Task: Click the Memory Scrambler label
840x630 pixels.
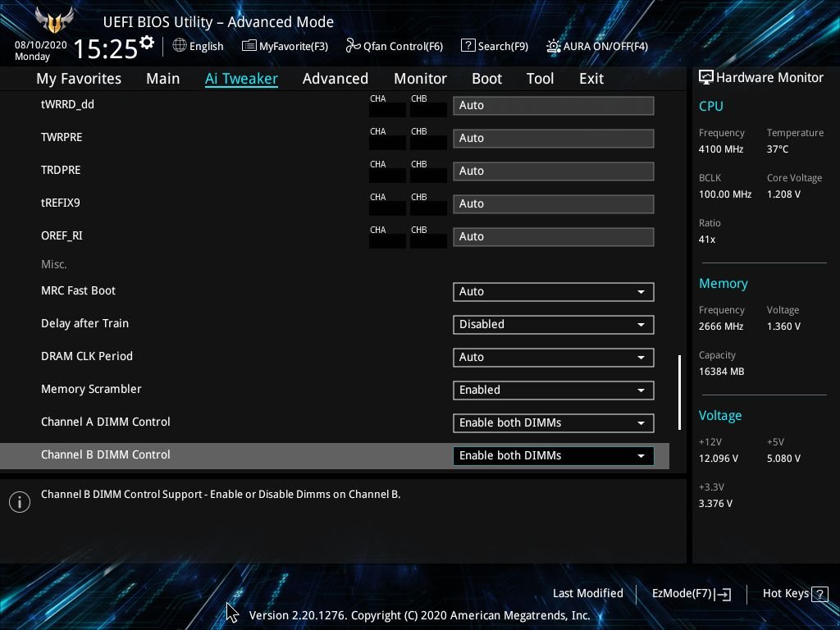Action: pyautogui.click(x=91, y=389)
